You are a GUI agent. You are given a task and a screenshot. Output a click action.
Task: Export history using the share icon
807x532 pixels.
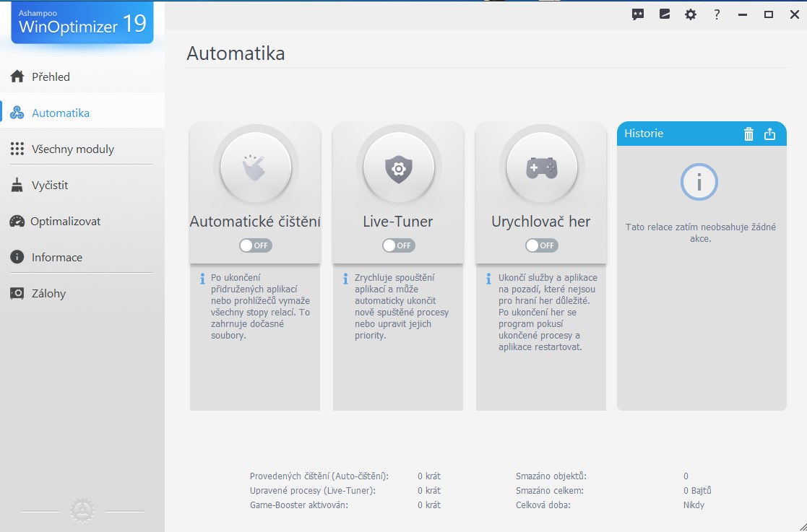(769, 134)
